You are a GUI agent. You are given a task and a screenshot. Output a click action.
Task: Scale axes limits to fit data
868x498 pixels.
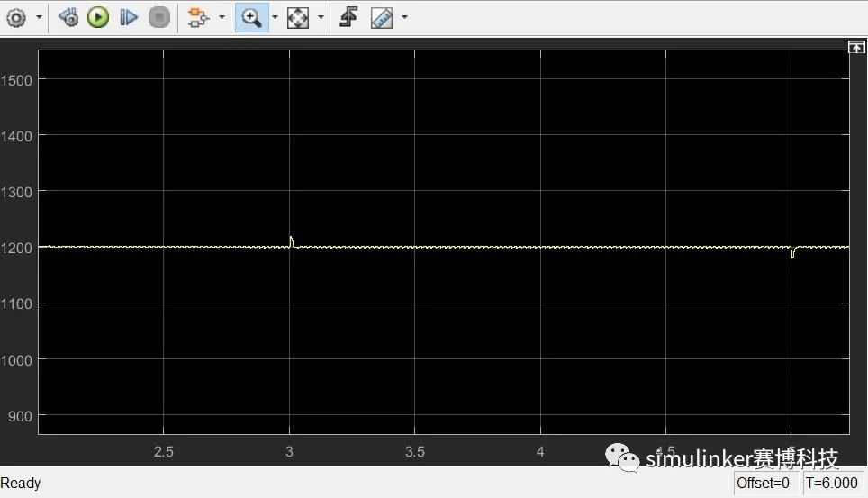(298, 18)
